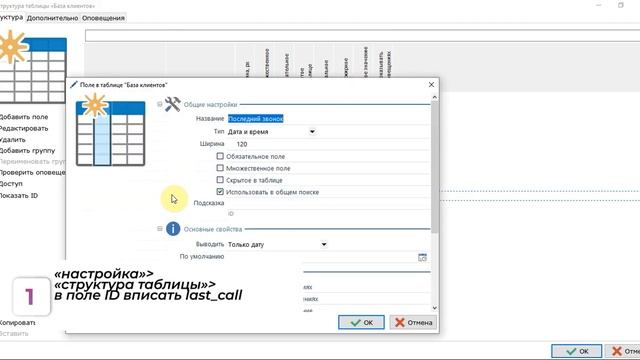Click OK in the field dialog
This screenshot has width=640, height=360.
click(361, 322)
